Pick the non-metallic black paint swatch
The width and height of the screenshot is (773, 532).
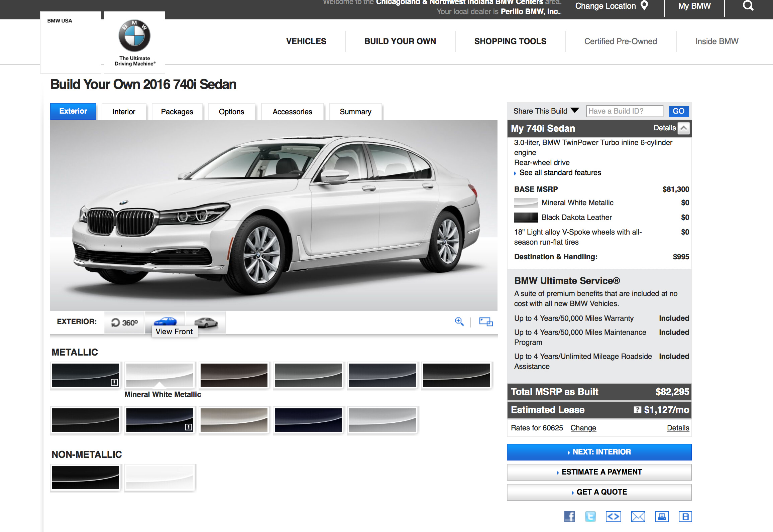[86, 478]
